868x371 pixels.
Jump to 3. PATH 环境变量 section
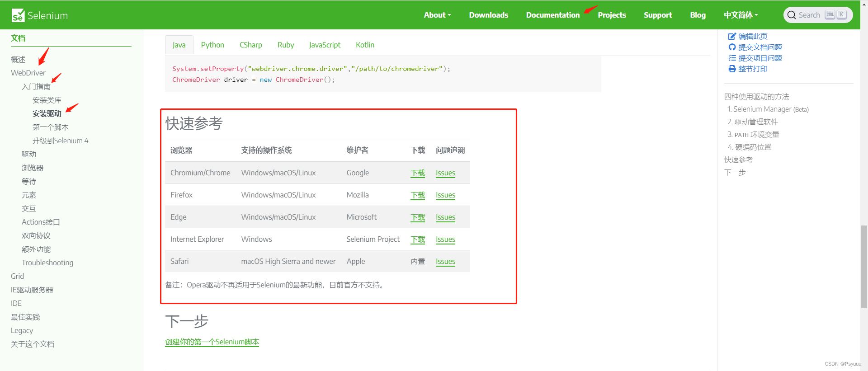(753, 134)
